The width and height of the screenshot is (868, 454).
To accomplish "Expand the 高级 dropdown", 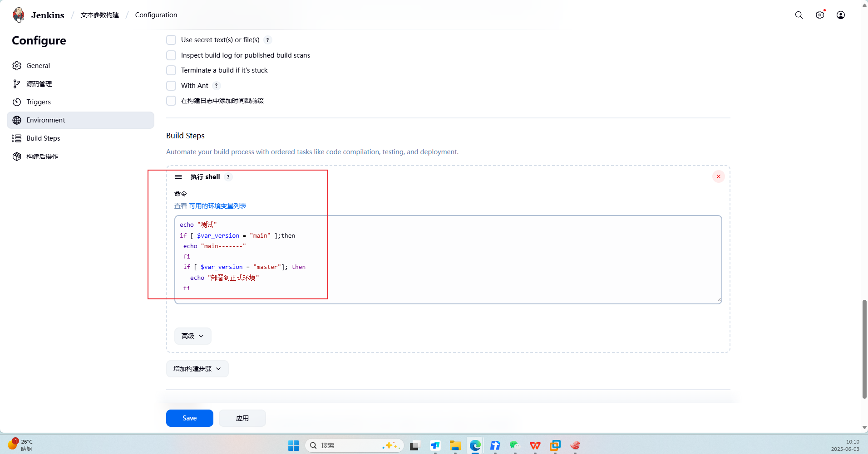I will 192,336.
